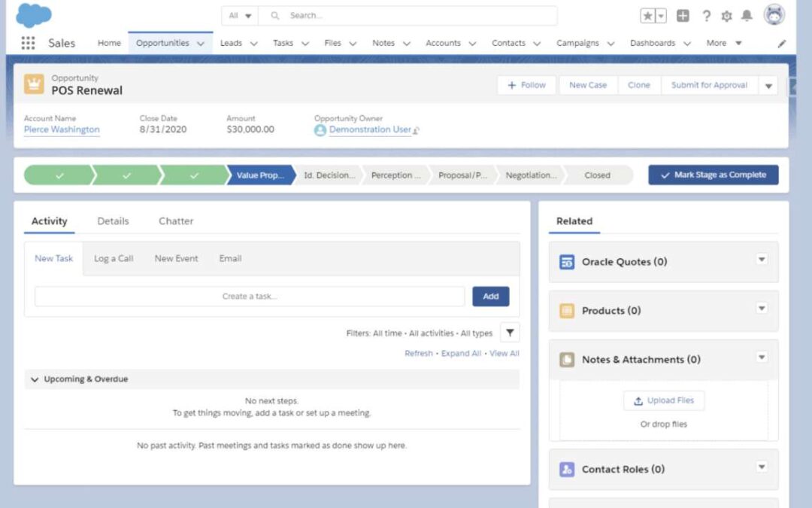The width and height of the screenshot is (812, 508).
Task: Open the Pierce Washington account link
Action: pyautogui.click(x=62, y=129)
